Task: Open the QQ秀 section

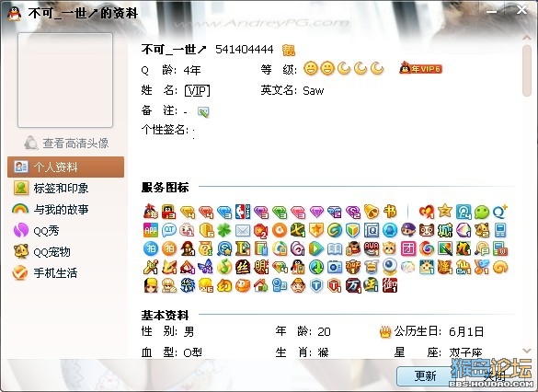Action: [x=36, y=231]
